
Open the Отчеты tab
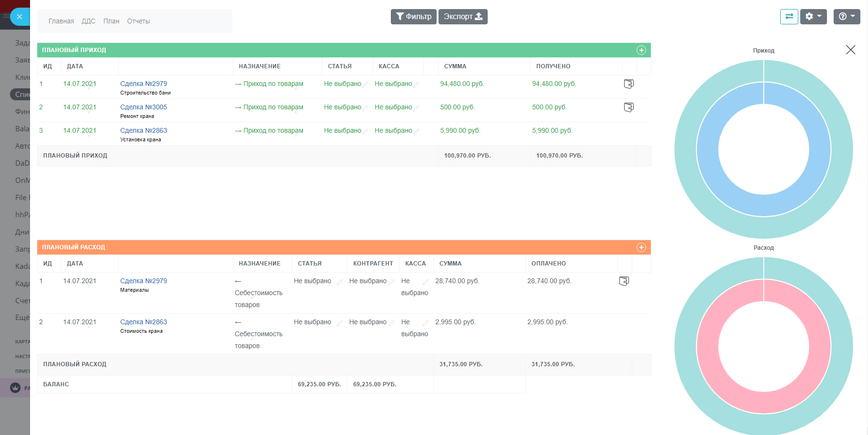coord(138,21)
